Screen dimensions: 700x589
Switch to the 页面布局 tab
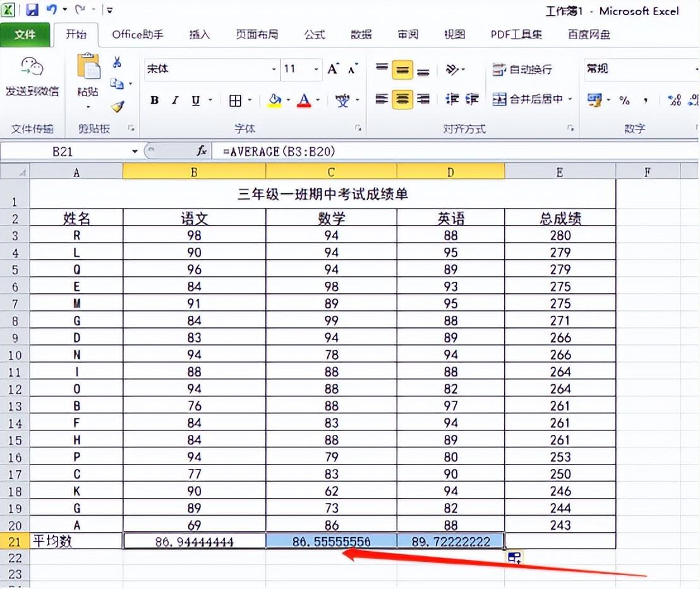(x=257, y=34)
